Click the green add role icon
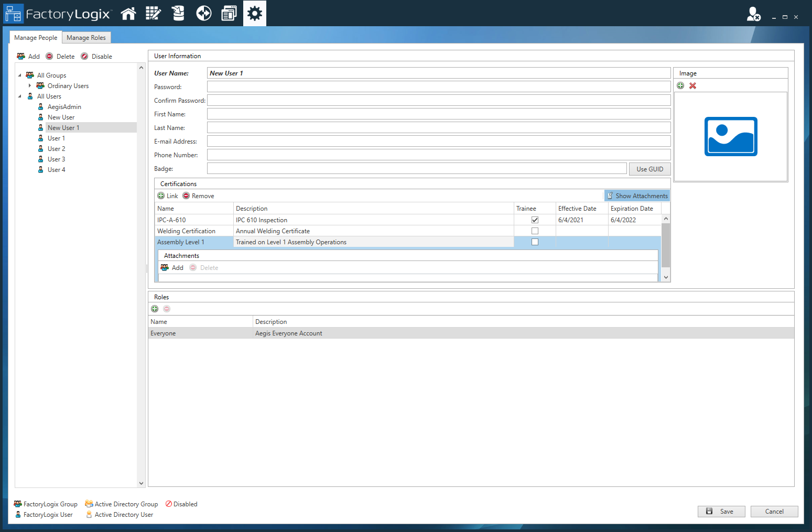This screenshot has height=532, width=812. tap(155, 309)
